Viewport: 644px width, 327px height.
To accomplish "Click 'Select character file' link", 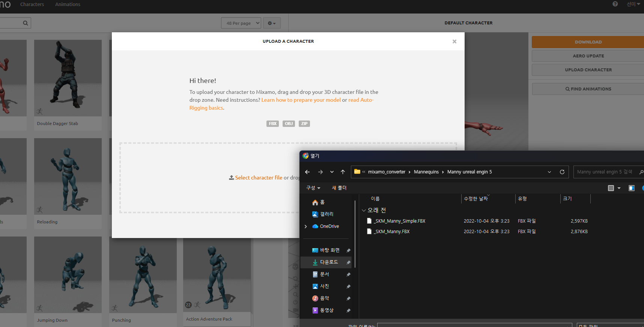I will 259,178.
